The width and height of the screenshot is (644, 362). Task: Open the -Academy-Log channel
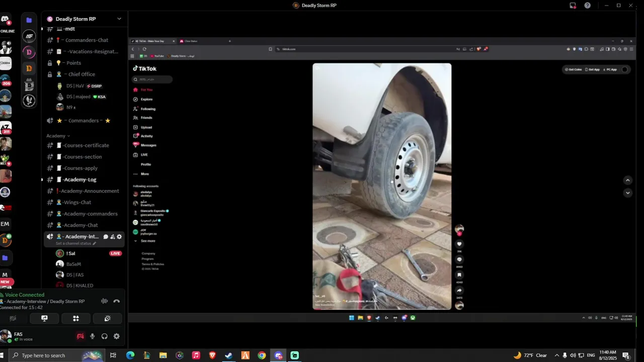click(x=85, y=179)
